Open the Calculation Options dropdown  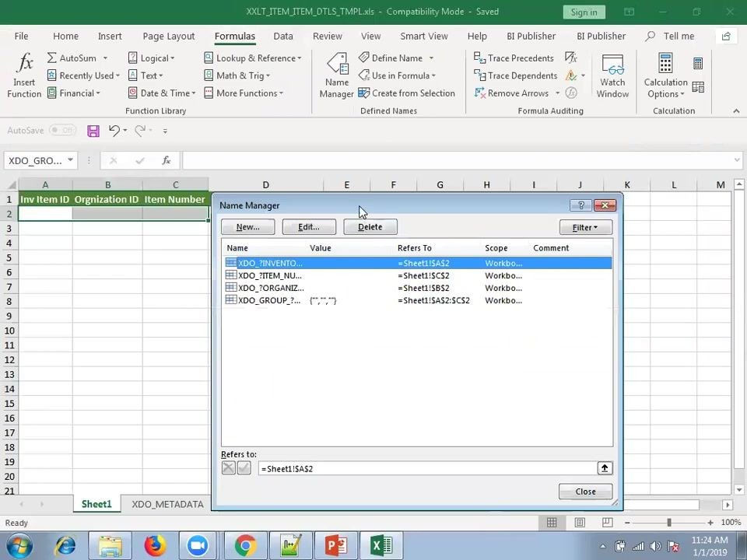pos(665,75)
